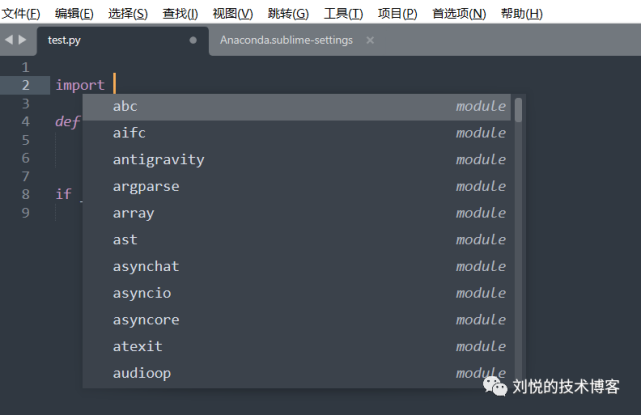Viewport: 641px width, 415px height.
Task: Click line number 9 in gutter
Action: pos(25,213)
